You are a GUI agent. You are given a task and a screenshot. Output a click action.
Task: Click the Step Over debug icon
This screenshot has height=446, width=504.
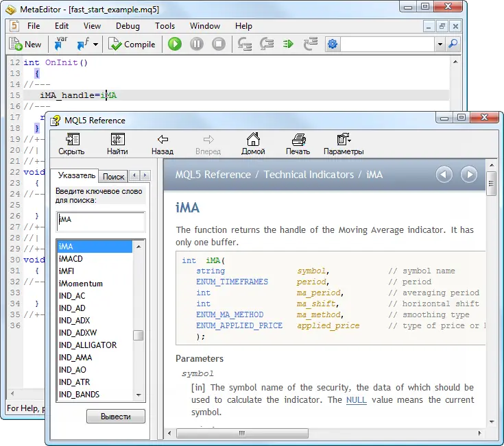click(267, 44)
